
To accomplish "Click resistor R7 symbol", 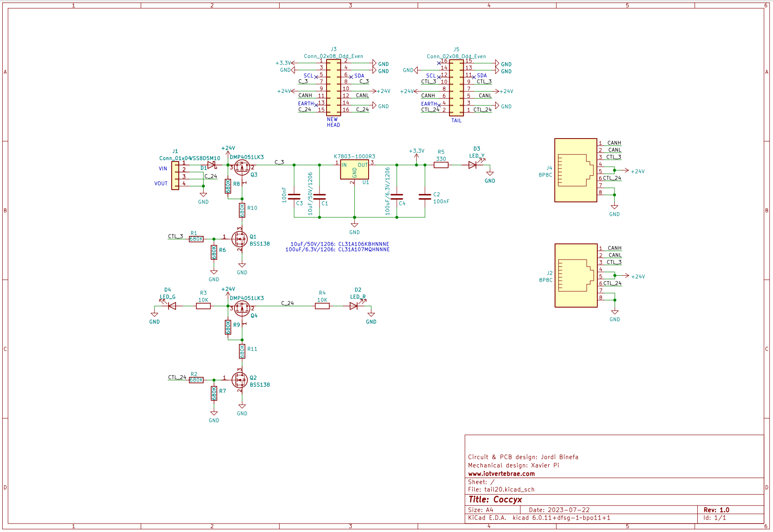I will click(214, 393).
